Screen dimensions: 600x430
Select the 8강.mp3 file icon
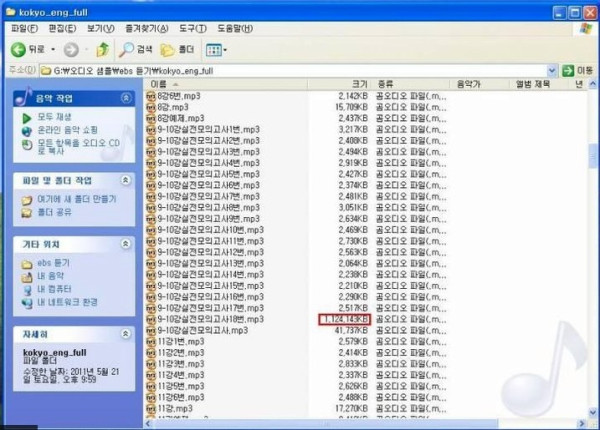tap(151, 107)
